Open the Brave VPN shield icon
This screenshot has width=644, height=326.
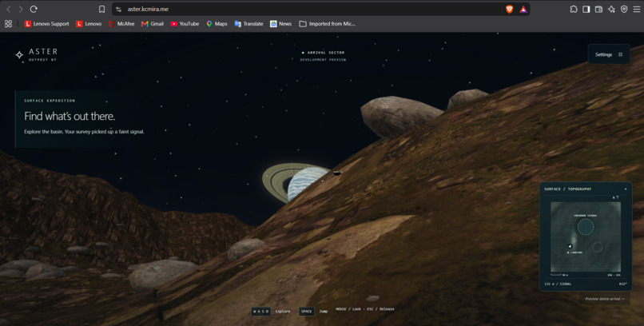pos(624,9)
